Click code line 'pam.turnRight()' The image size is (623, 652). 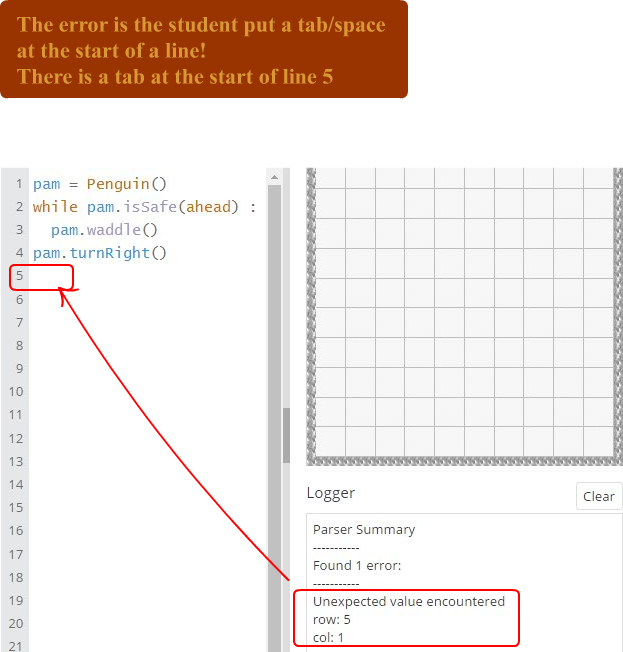[x=99, y=253]
